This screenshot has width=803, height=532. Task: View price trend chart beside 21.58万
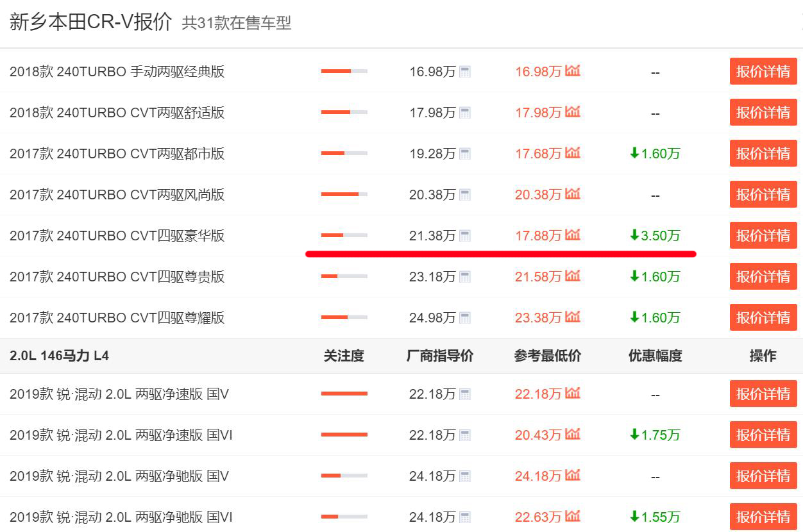pyautogui.click(x=573, y=276)
